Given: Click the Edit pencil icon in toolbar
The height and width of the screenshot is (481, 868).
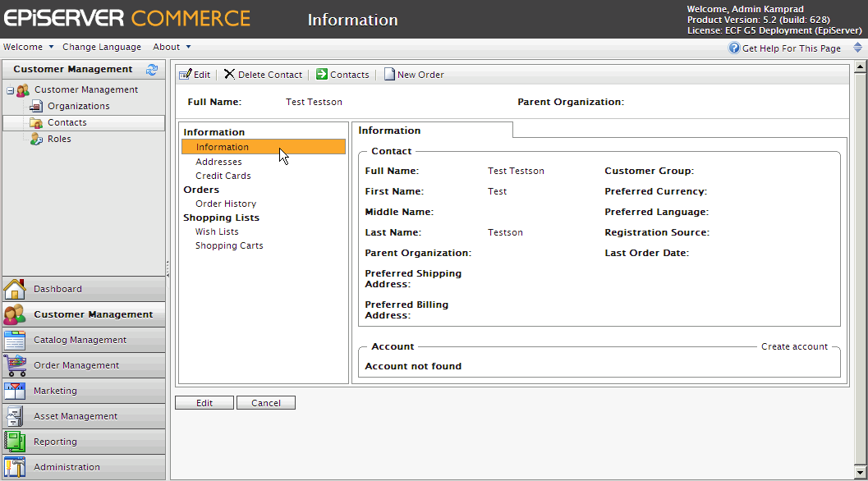Looking at the screenshot, I should coord(185,75).
